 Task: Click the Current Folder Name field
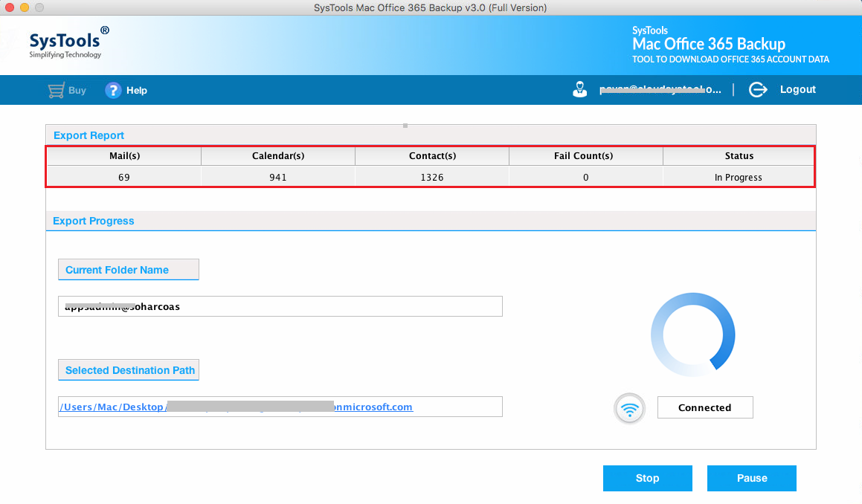click(x=280, y=307)
